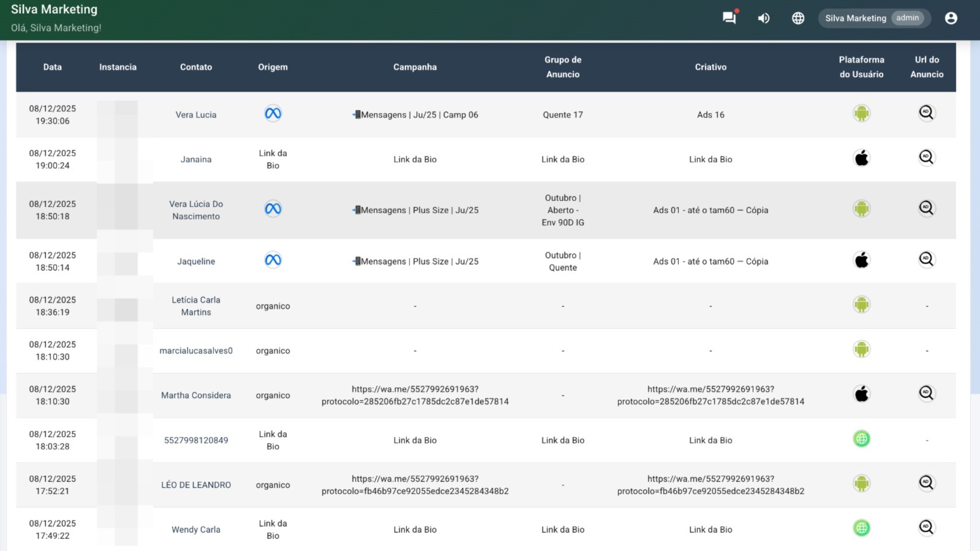980x551 pixels.
Task: Click the Meta origin icon in Jaqueline row
Action: pyautogui.click(x=273, y=260)
